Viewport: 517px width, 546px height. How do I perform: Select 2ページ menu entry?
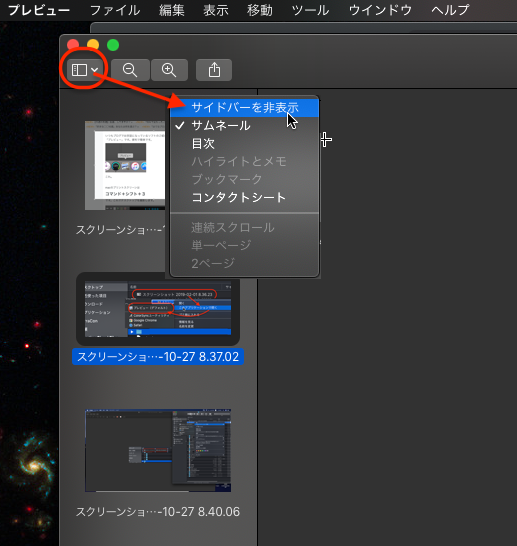244,264
